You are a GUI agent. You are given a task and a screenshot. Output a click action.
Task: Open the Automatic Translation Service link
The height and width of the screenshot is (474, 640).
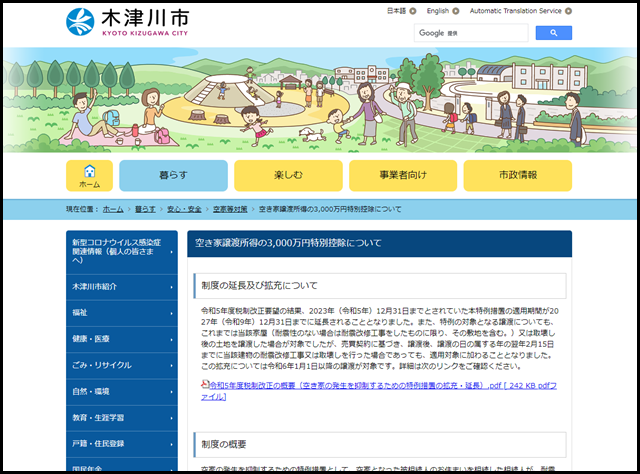tap(516, 11)
